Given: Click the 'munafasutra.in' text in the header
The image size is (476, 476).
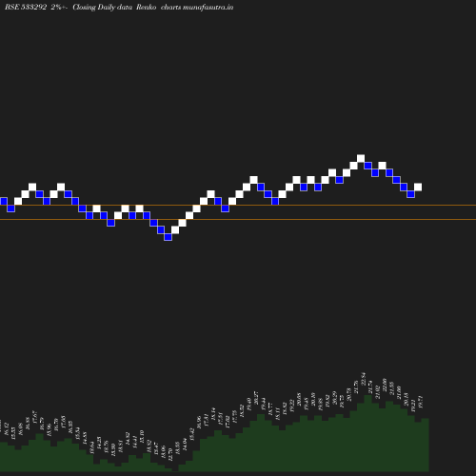Looking at the screenshot, I should coord(208,7).
